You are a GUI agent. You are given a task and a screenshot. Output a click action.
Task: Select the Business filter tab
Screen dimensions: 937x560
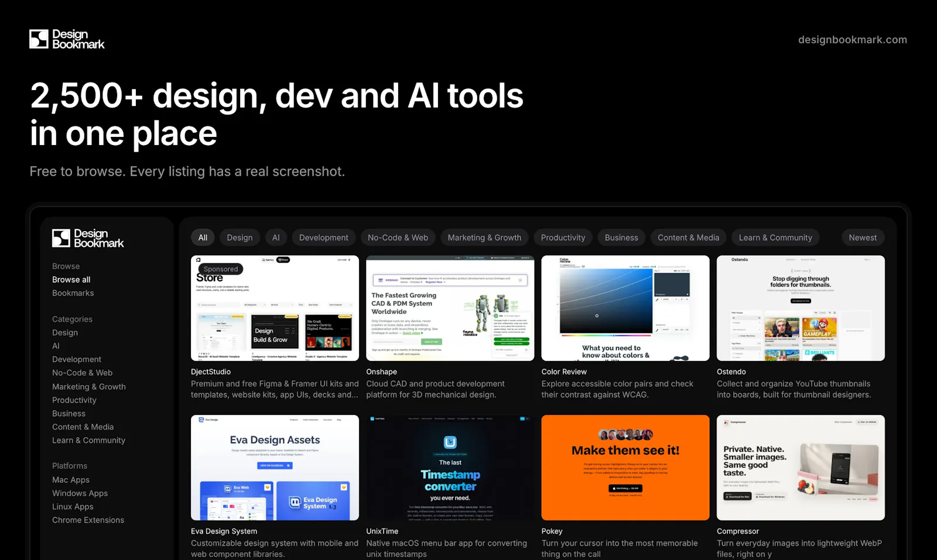tap(621, 238)
